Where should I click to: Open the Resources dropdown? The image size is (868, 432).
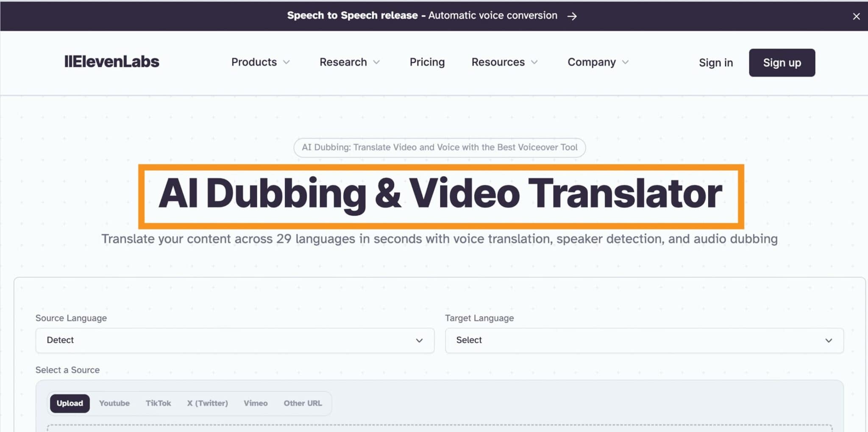point(504,62)
